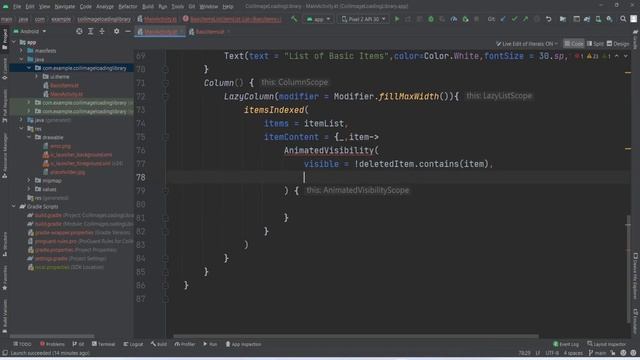The width and height of the screenshot is (640, 360).
Task: Click the warnings indicator in editor corner
Action: [x=593, y=56]
